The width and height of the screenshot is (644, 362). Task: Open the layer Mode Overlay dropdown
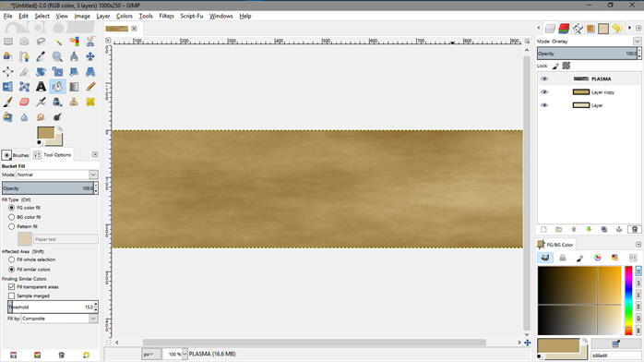tap(589, 41)
